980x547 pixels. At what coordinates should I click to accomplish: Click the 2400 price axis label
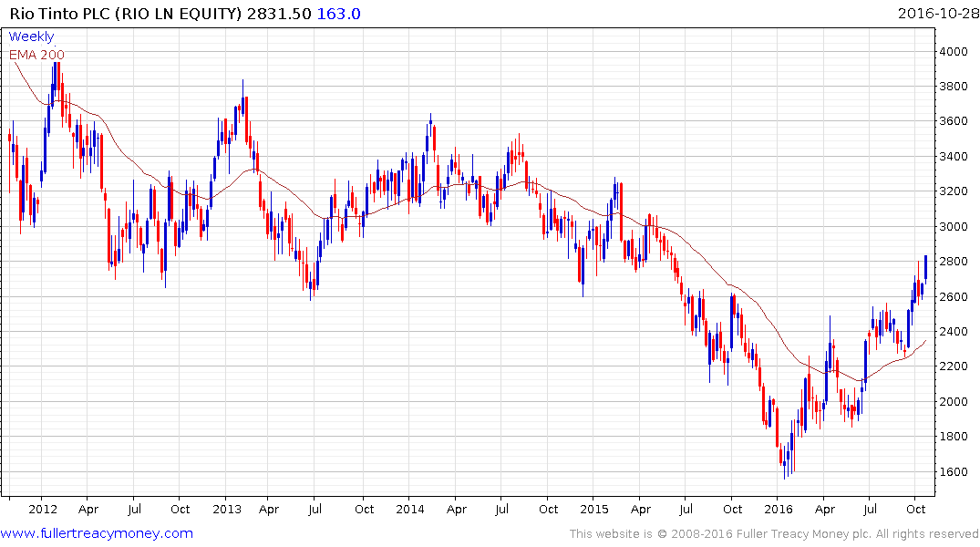click(x=954, y=332)
